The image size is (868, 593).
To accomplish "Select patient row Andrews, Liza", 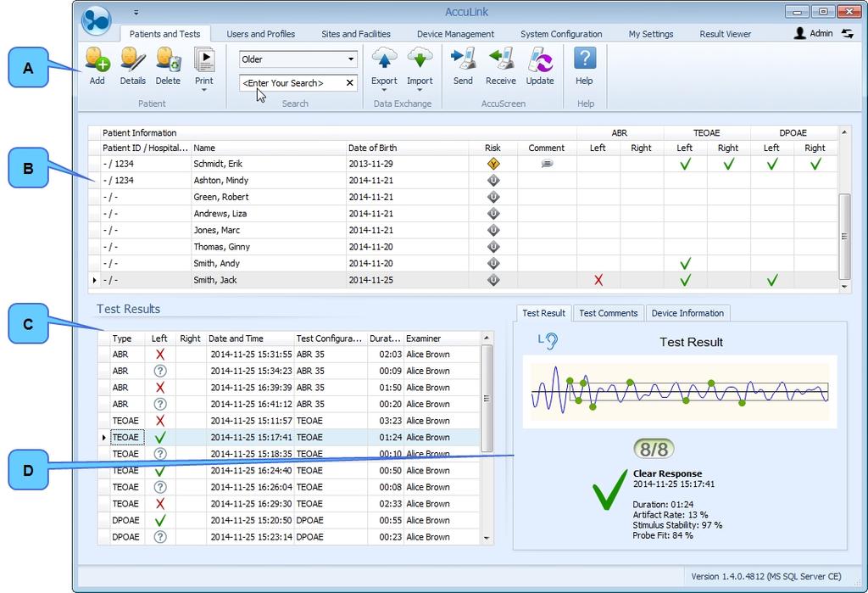I will click(x=463, y=214).
